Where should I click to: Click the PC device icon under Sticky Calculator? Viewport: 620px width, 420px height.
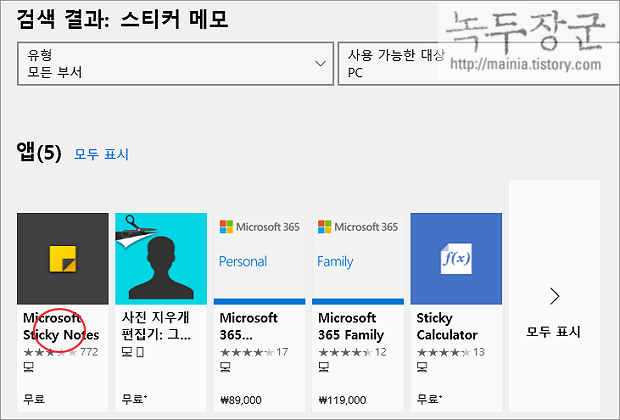(422, 367)
